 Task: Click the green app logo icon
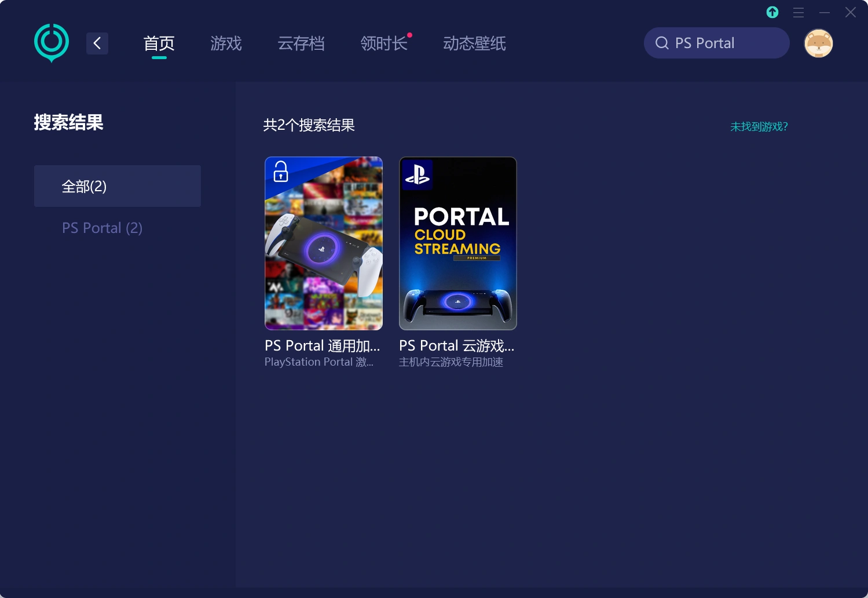(x=52, y=43)
